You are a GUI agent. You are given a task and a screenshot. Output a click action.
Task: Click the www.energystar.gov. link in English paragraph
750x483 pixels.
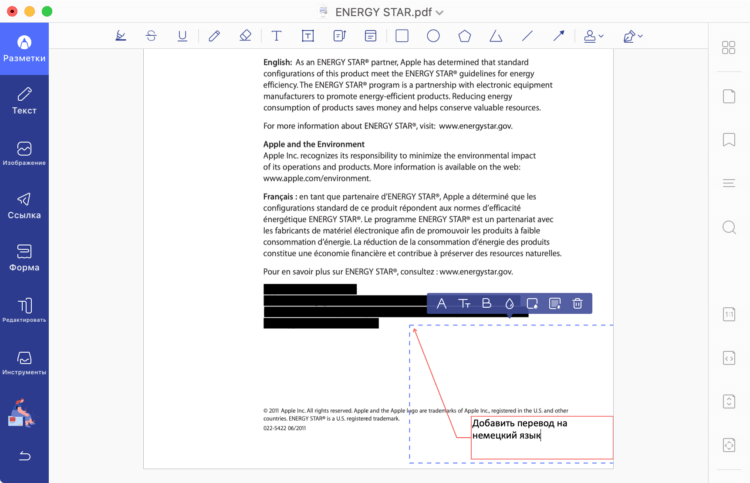(x=475, y=126)
